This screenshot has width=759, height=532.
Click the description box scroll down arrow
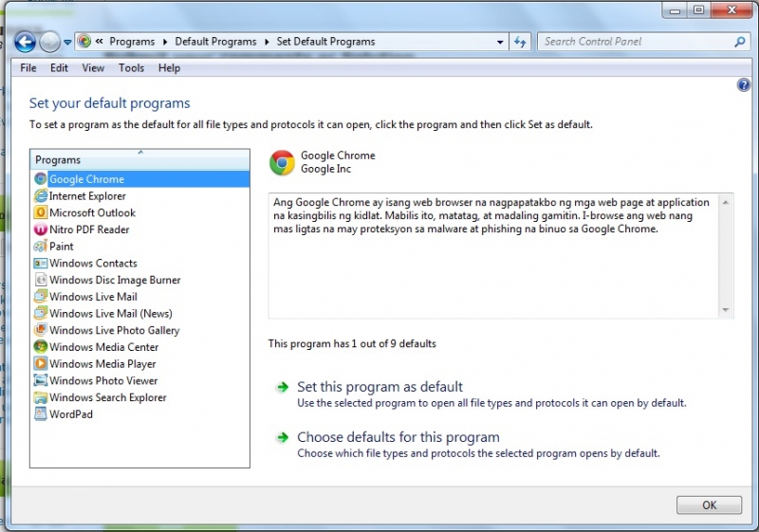coord(726,310)
